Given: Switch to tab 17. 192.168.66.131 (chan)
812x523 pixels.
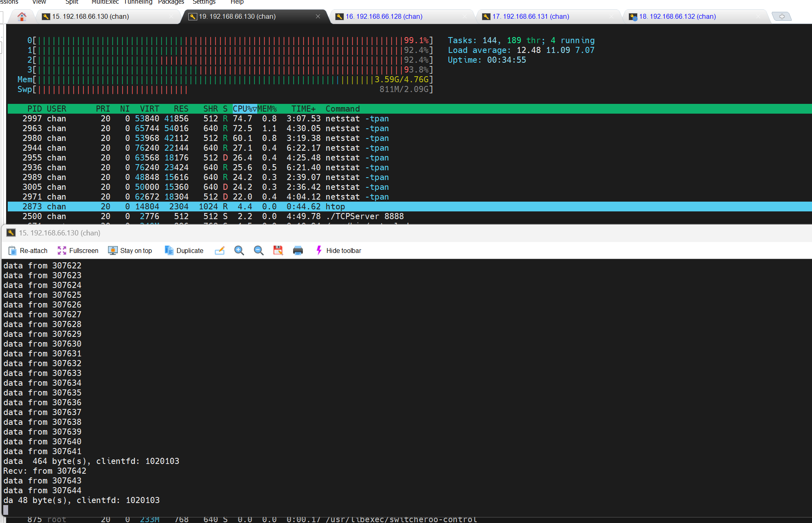Looking at the screenshot, I should (x=530, y=17).
